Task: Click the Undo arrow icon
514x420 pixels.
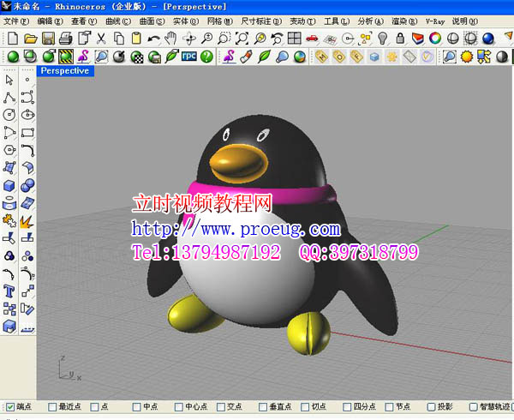Action: click(153, 39)
